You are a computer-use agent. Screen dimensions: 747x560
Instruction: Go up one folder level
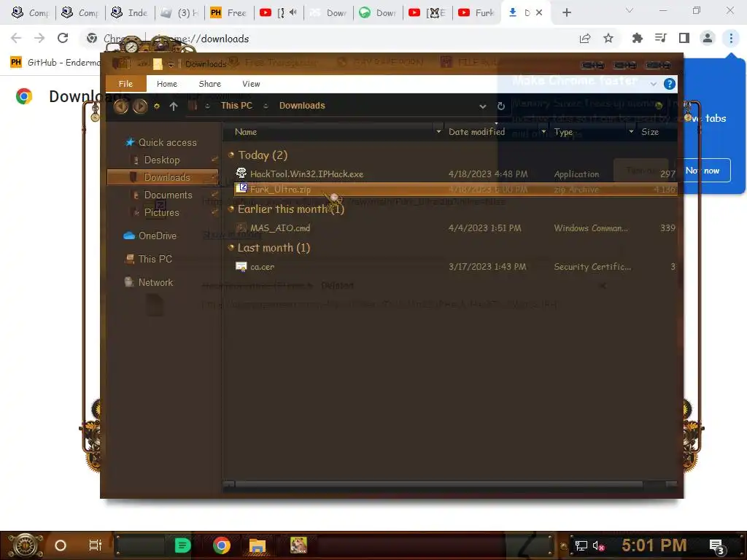174,106
